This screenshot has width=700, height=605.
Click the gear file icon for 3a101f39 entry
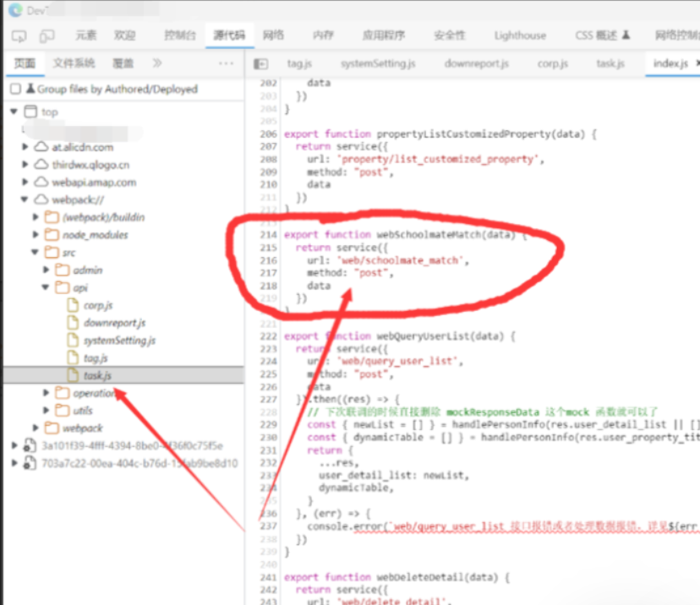pos(29,445)
